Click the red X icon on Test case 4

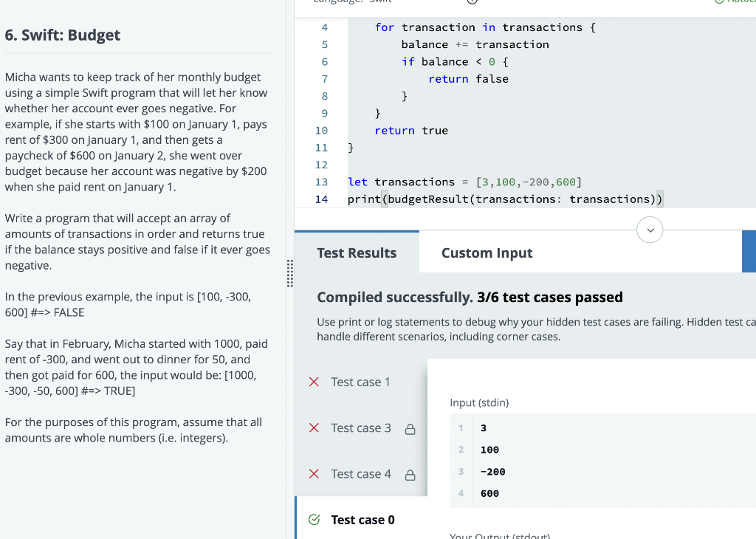tap(314, 474)
